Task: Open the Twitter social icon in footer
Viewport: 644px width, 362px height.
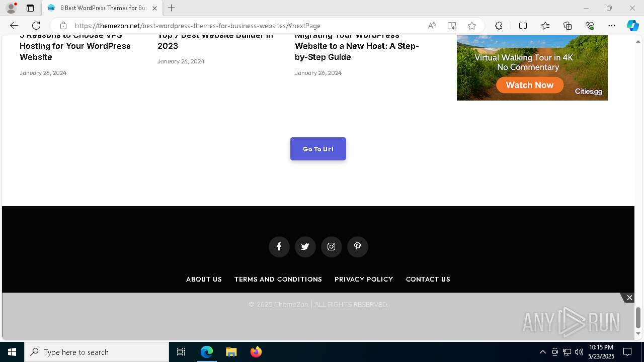Action: pyautogui.click(x=305, y=247)
